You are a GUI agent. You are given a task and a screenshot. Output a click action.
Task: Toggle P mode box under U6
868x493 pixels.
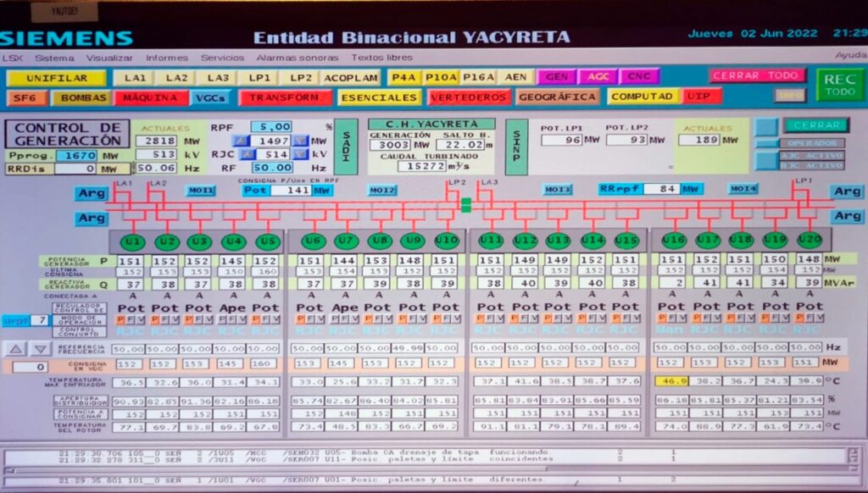click(x=300, y=319)
